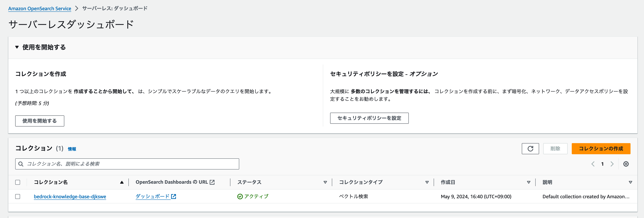Sort collections by コレクション名 ascending arrow

(x=122, y=182)
